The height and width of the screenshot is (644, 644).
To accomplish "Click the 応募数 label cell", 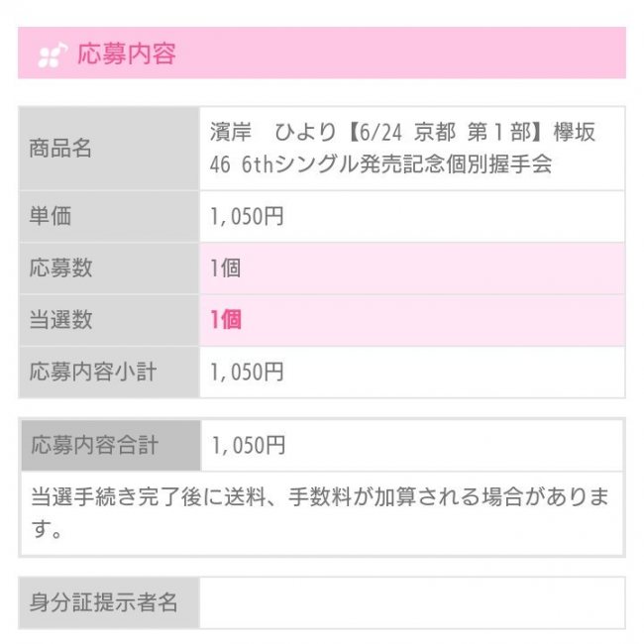I will 109,268.
